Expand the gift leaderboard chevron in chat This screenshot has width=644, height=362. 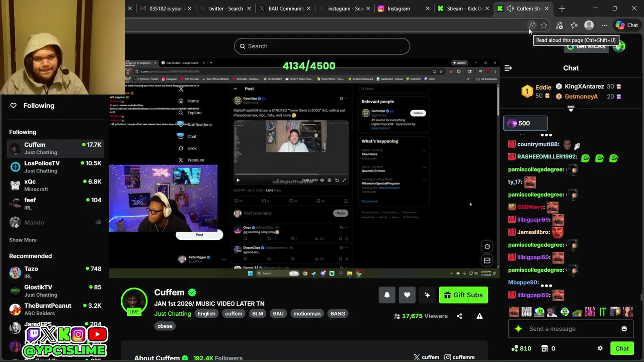tap(571, 109)
